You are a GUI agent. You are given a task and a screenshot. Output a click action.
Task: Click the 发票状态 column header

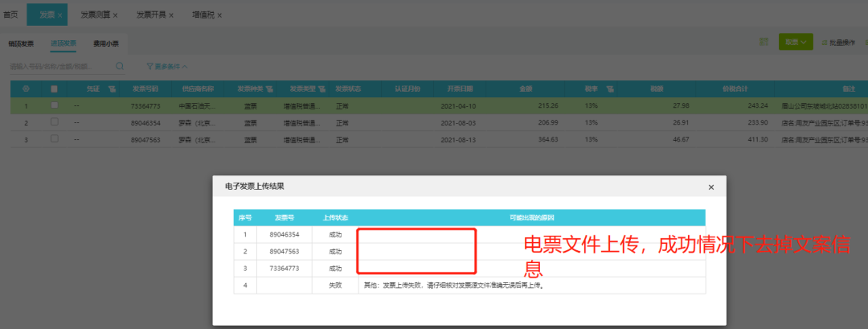(x=348, y=88)
